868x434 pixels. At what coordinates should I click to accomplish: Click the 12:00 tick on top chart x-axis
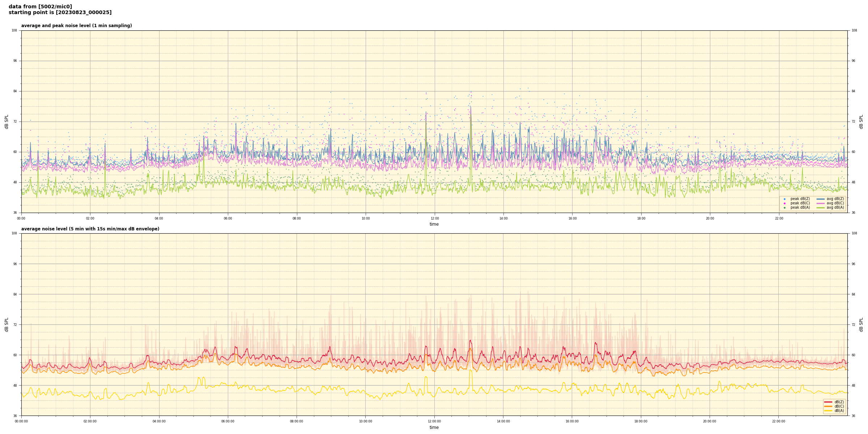434,218
